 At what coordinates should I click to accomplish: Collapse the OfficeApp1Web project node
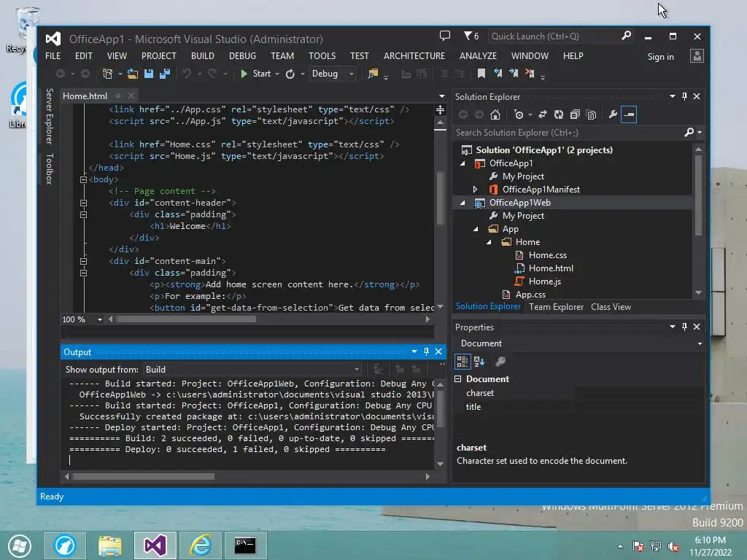[x=462, y=203]
